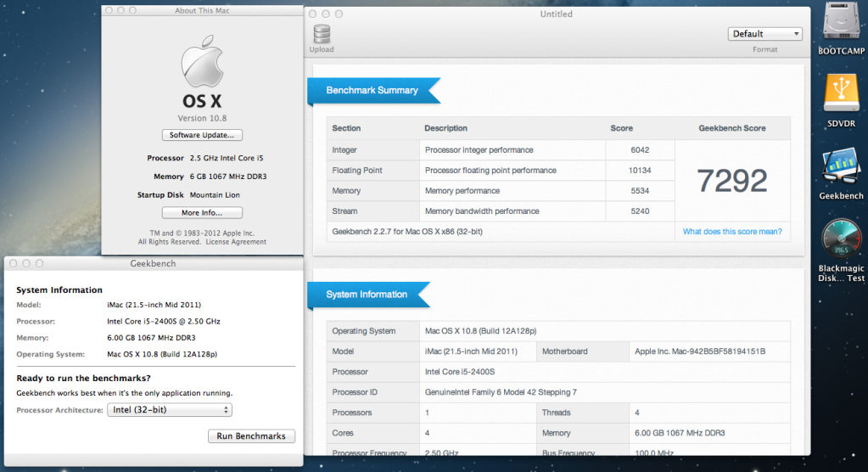Select the Integer section row label
Viewport: 868px width, 472px height.
(344, 150)
